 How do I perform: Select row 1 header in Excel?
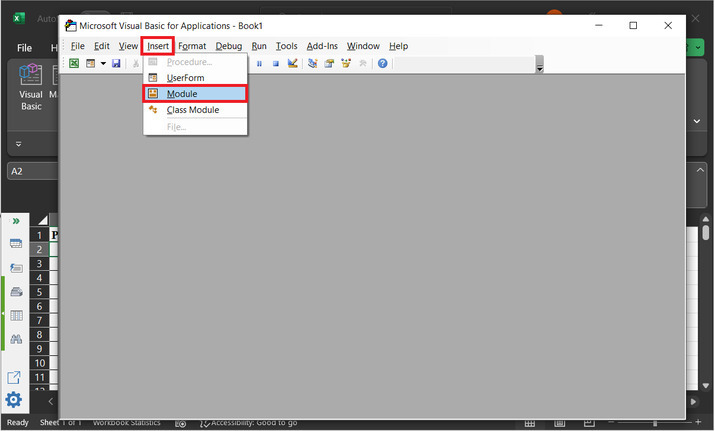point(39,235)
